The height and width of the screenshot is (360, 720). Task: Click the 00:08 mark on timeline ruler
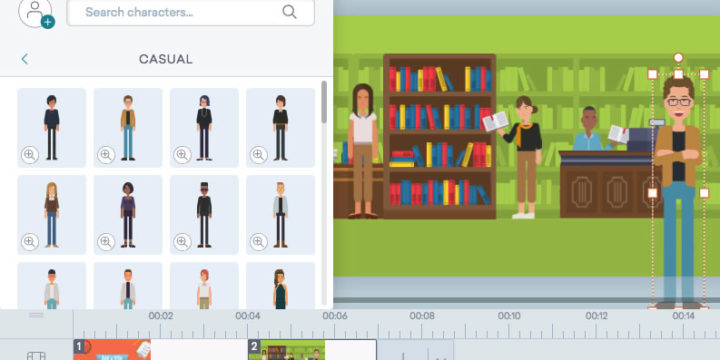(x=422, y=316)
